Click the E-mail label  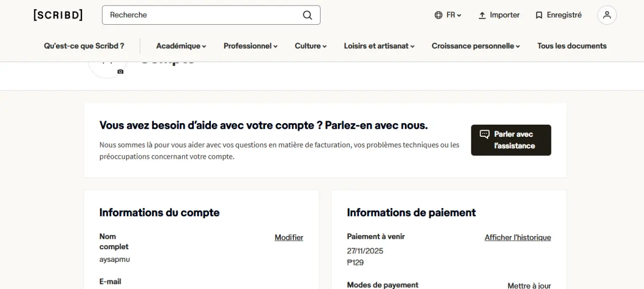point(110,281)
